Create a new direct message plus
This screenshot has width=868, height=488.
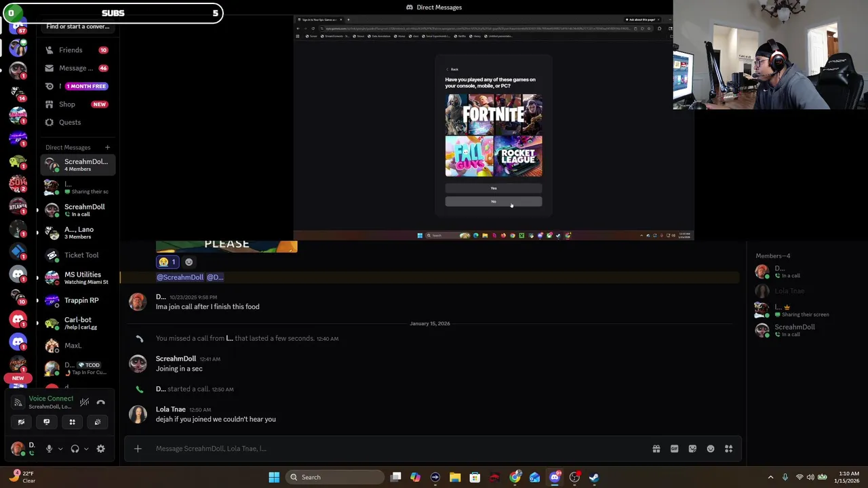tap(107, 147)
